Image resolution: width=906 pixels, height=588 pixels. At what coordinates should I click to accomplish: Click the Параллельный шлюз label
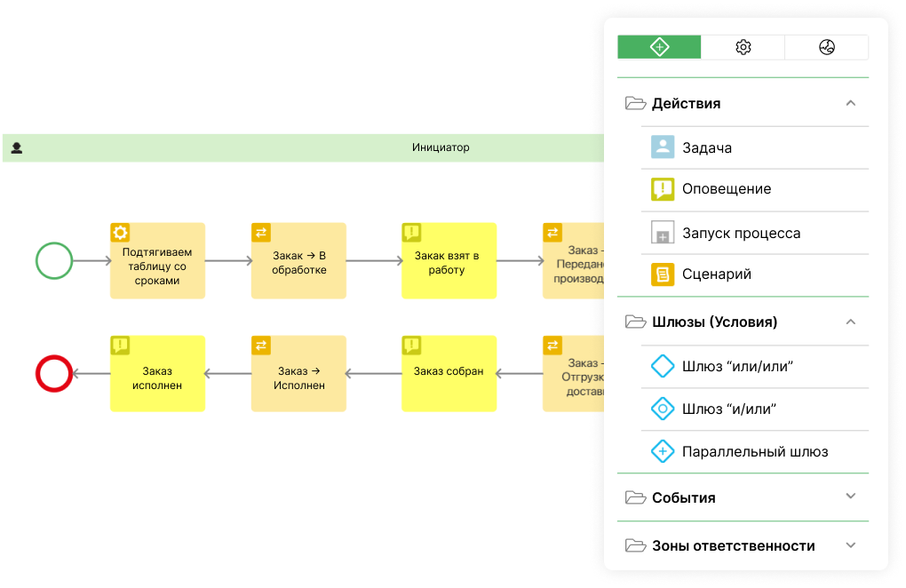pyautogui.click(x=755, y=452)
